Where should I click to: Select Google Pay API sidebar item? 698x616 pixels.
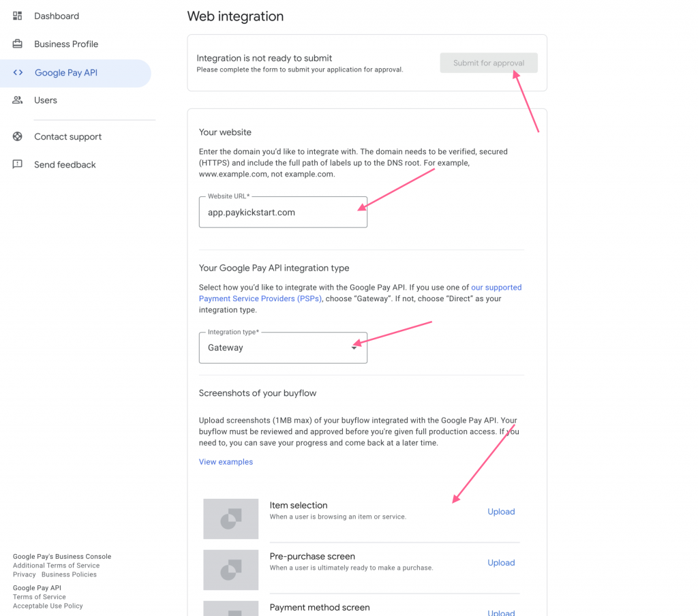[x=76, y=73]
